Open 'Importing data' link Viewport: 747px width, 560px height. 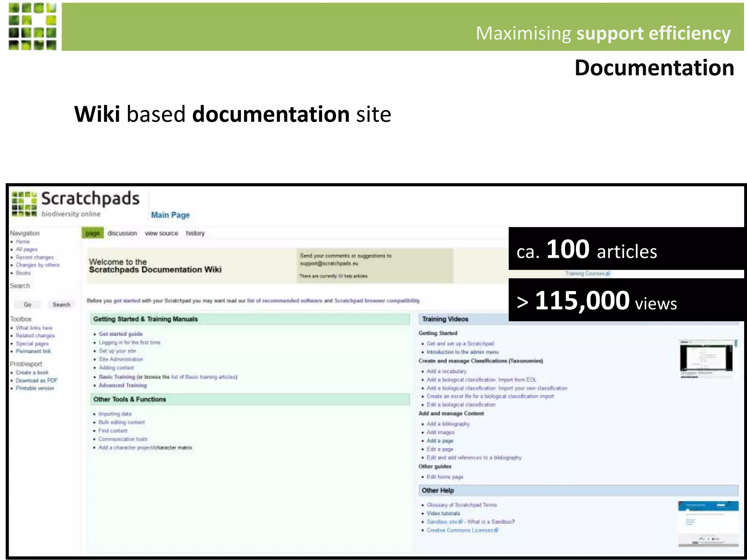(x=115, y=414)
